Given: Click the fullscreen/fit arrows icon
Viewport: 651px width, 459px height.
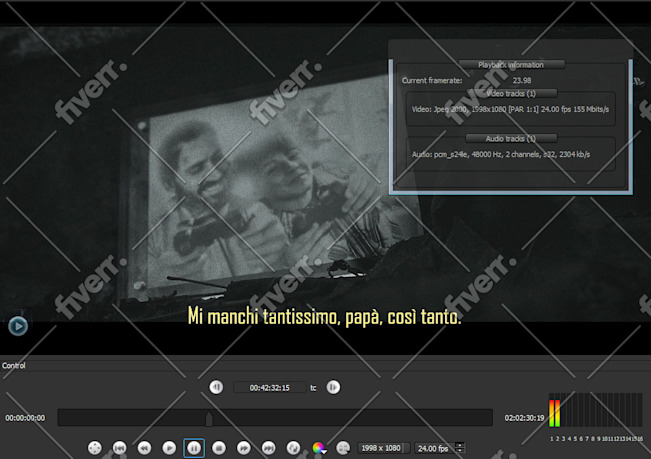Looking at the screenshot, I should pos(95,448).
